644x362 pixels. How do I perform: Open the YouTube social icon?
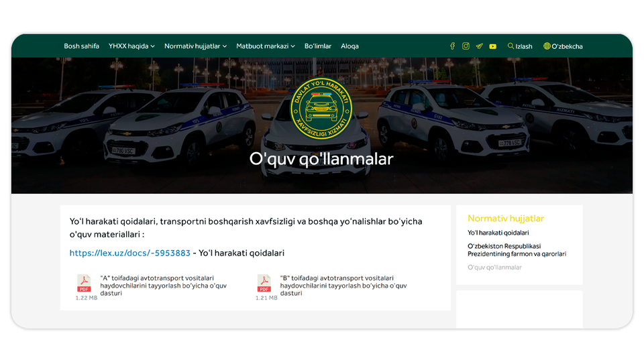point(493,46)
